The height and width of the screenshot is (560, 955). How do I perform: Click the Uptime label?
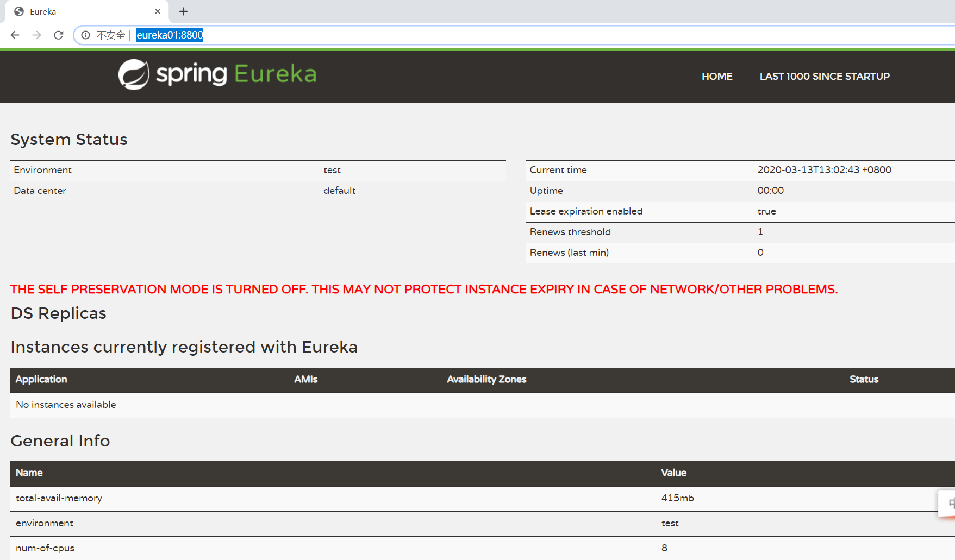(546, 191)
